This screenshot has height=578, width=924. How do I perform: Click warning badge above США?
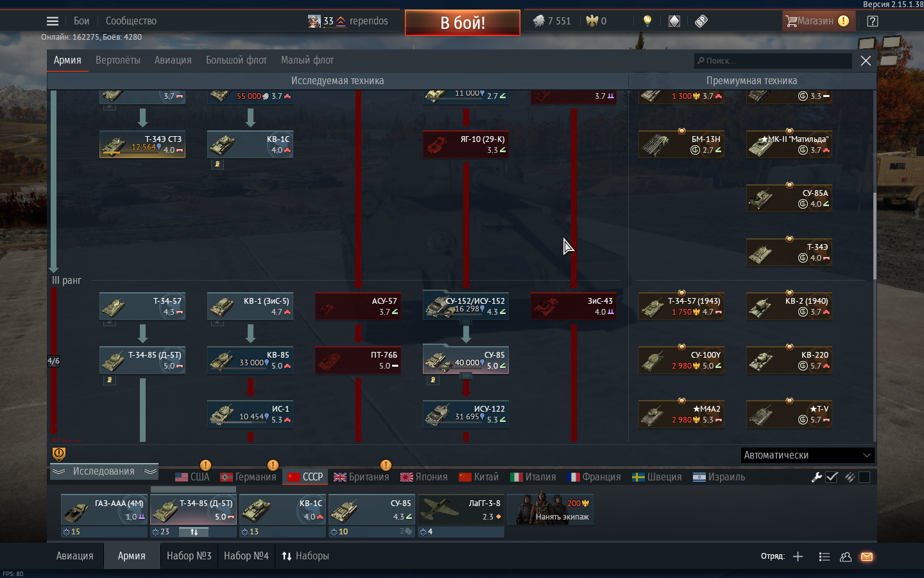pyautogui.click(x=205, y=465)
